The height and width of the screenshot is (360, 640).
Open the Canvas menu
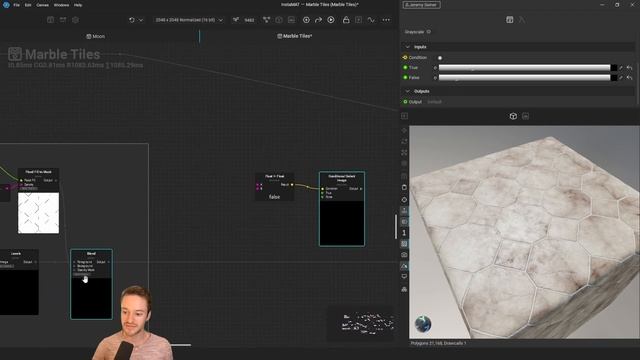tap(42, 5)
